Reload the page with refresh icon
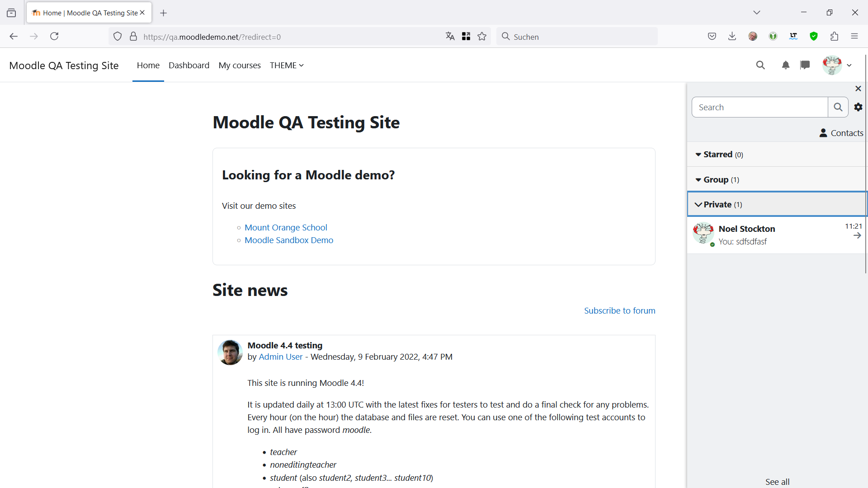Viewport: 868px width, 488px height. (54, 37)
